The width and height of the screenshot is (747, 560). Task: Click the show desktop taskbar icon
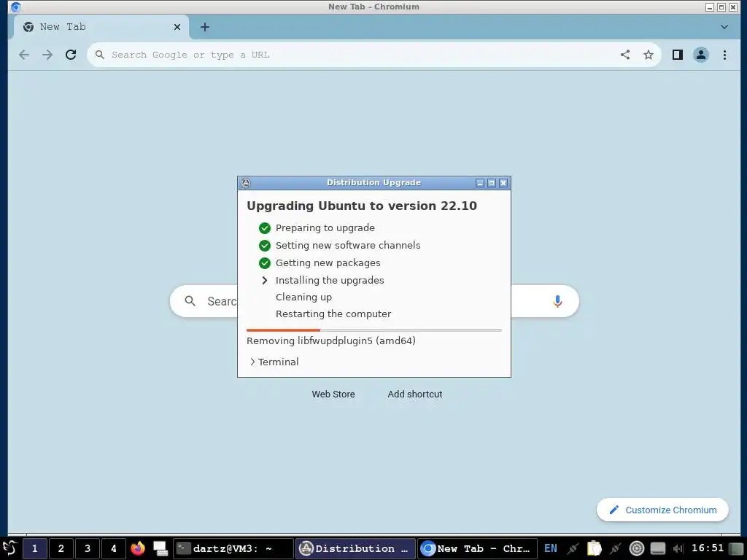pyautogui.click(x=160, y=548)
